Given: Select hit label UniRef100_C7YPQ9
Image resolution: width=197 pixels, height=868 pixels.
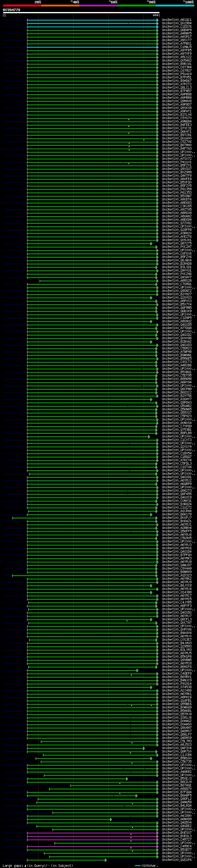Looking at the screenshot, I should (176, 426).
